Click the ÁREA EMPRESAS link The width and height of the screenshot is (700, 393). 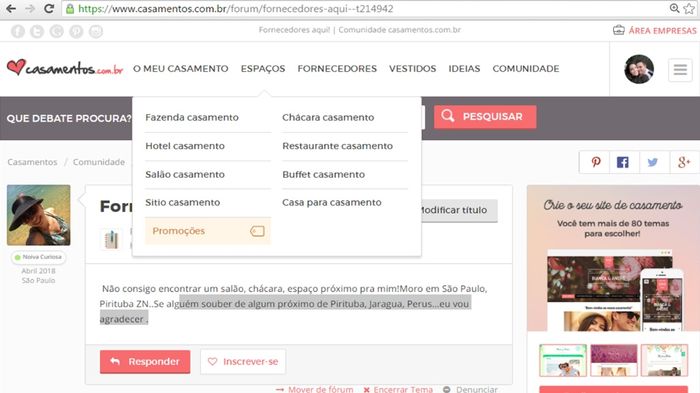[662, 31]
